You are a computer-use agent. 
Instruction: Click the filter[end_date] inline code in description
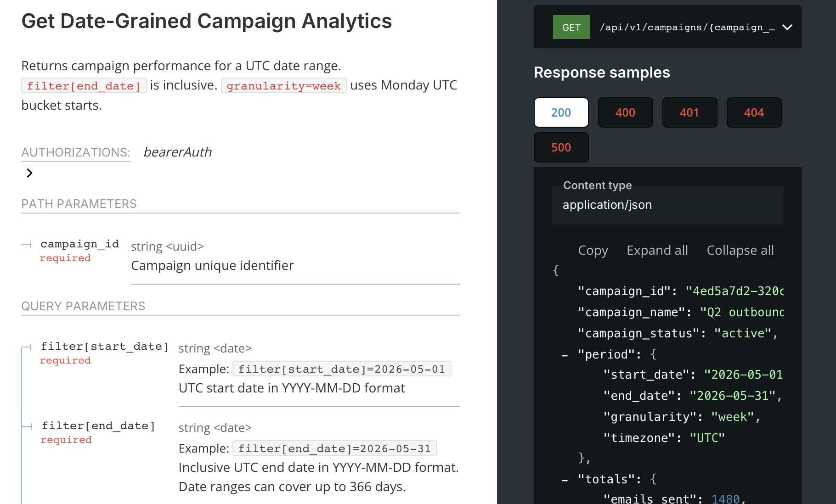point(84,86)
